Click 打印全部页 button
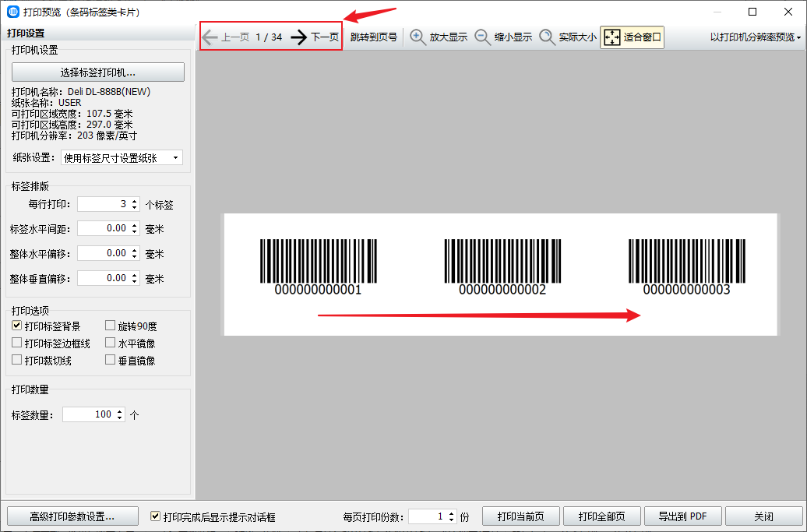 [601, 516]
